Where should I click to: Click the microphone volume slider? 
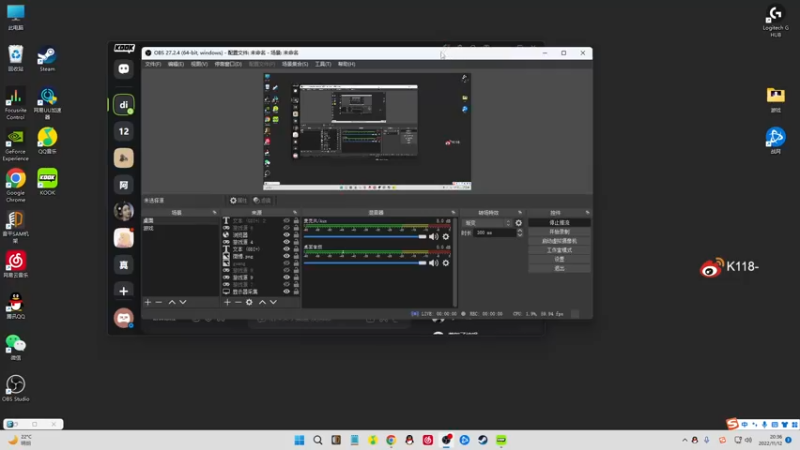point(365,237)
